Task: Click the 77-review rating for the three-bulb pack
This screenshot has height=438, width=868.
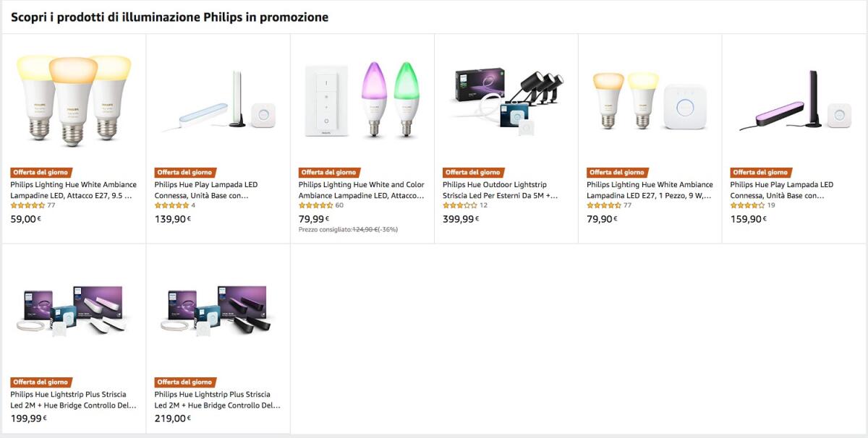Action: [31, 205]
